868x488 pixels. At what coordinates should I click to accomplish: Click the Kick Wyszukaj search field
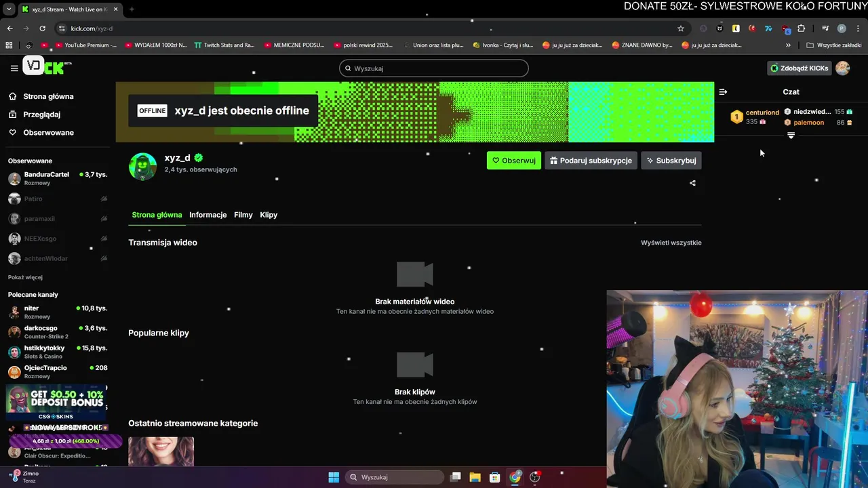point(433,68)
